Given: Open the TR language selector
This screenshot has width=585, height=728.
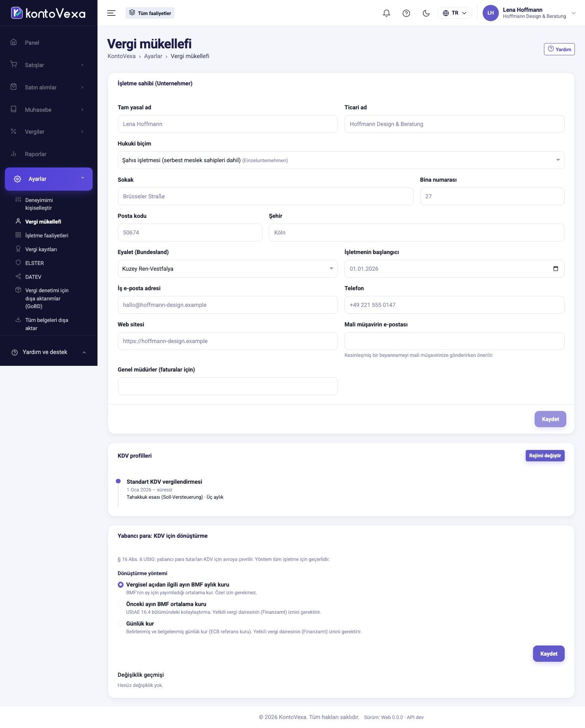Looking at the screenshot, I should (x=455, y=13).
